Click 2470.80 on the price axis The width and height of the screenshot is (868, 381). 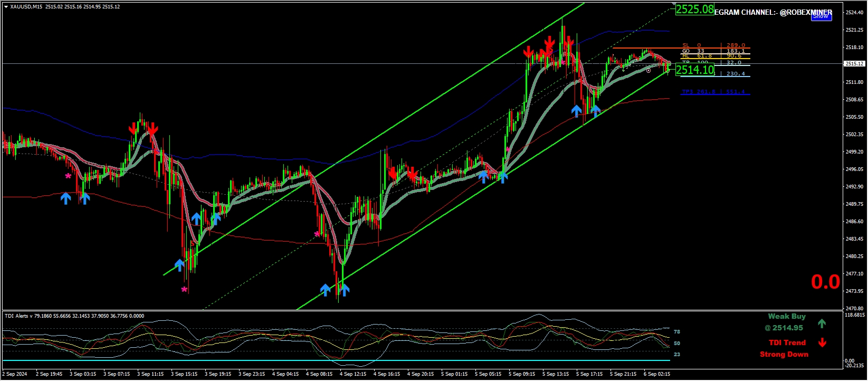[x=854, y=308]
